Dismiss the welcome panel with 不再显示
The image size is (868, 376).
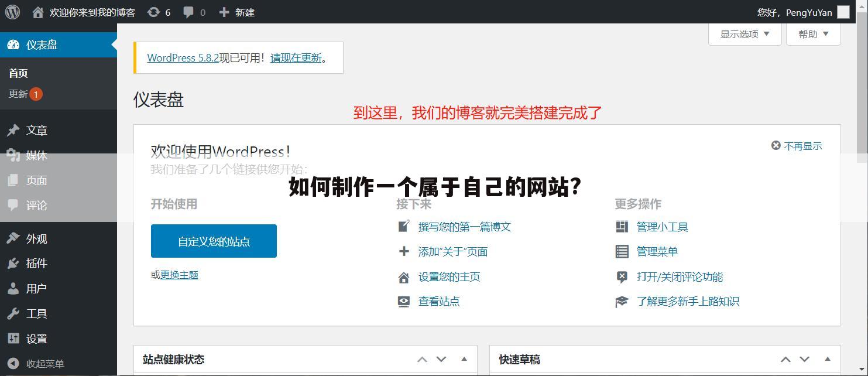pos(796,145)
